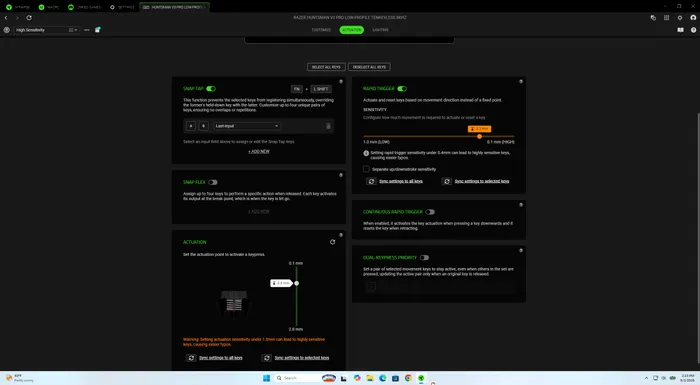Click the A key field in Snap Tap
This screenshot has height=385, width=700.
pyautogui.click(x=191, y=126)
